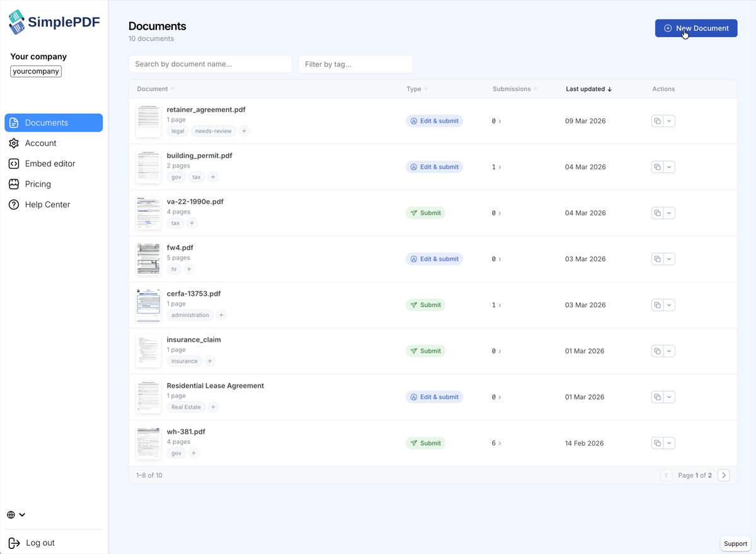Copy link icon for retainer_agreement.pdf
756x554 pixels.
coord(657,121)
